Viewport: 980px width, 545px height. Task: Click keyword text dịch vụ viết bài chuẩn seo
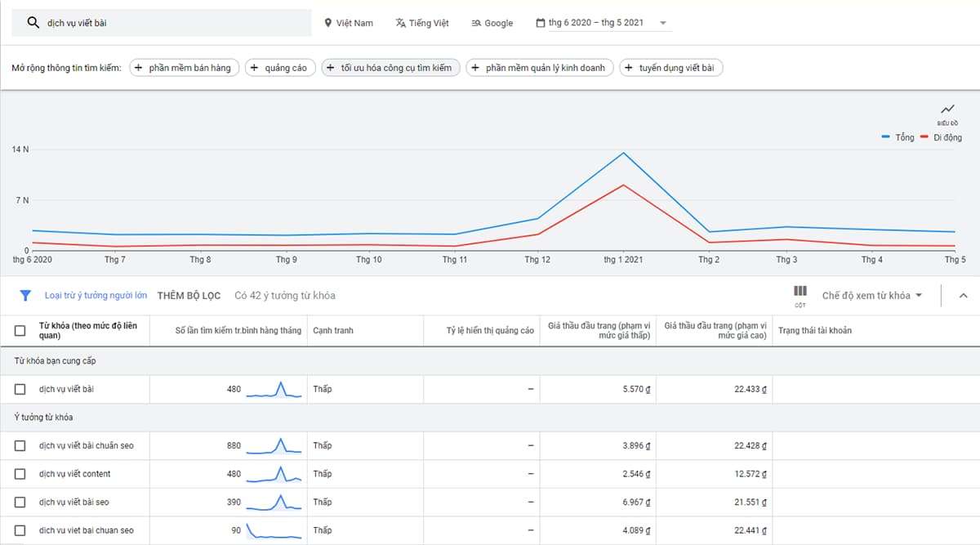coord(86,445)
